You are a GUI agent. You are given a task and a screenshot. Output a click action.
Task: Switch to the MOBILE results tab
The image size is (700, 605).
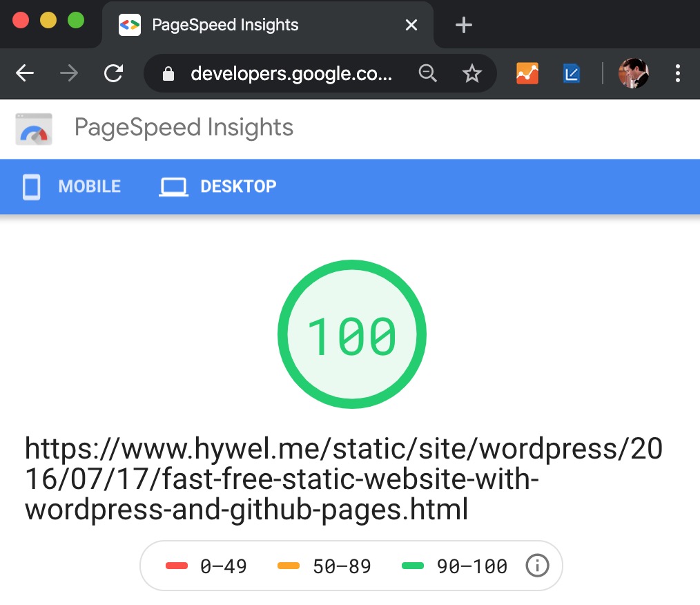pos(71,186)
